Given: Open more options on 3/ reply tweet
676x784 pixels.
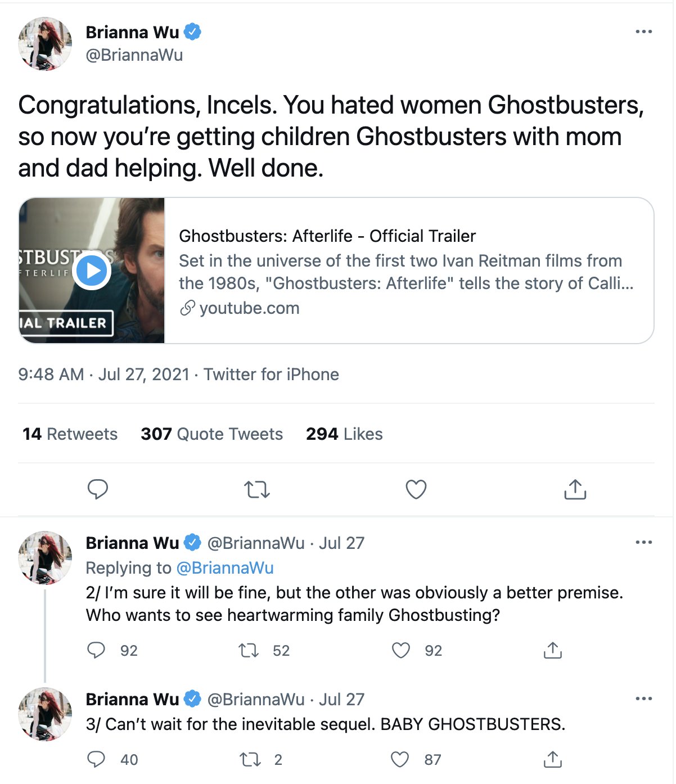Looking at the screenshot, I should [x=643, y=699].
